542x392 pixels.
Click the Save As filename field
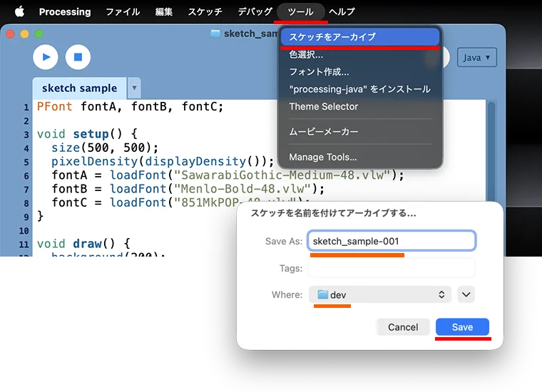pos(392,241)
